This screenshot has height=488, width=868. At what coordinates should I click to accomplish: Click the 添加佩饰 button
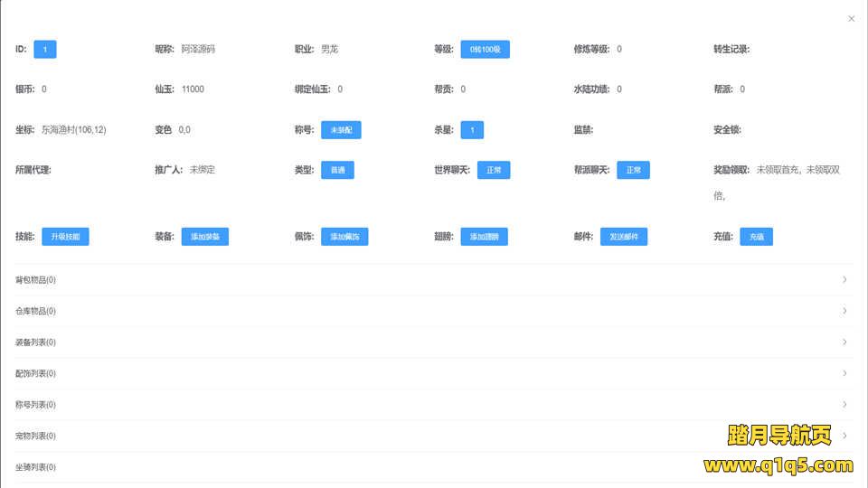point(344,237)
